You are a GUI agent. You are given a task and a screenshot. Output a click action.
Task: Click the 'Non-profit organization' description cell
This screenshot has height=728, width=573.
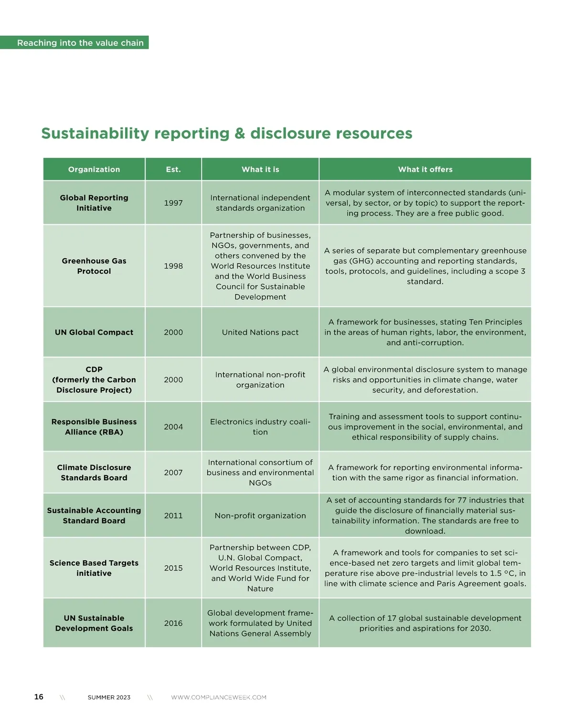(260, 516)
